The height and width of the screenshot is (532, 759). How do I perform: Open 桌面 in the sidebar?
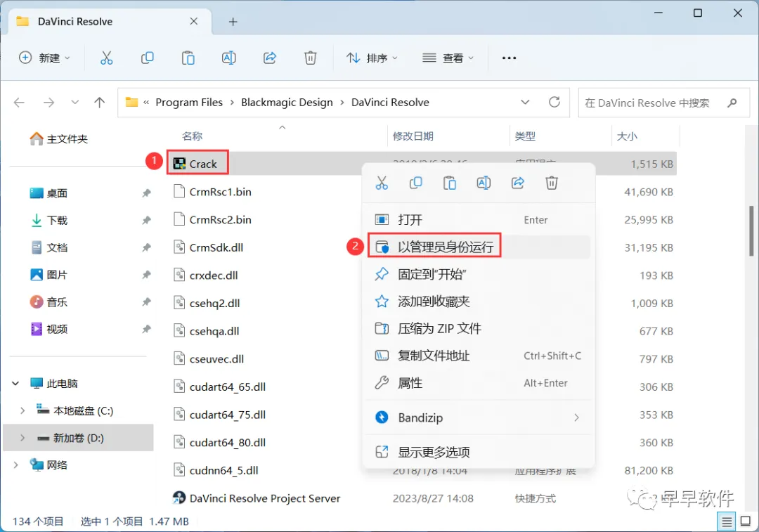click(48, 193)
